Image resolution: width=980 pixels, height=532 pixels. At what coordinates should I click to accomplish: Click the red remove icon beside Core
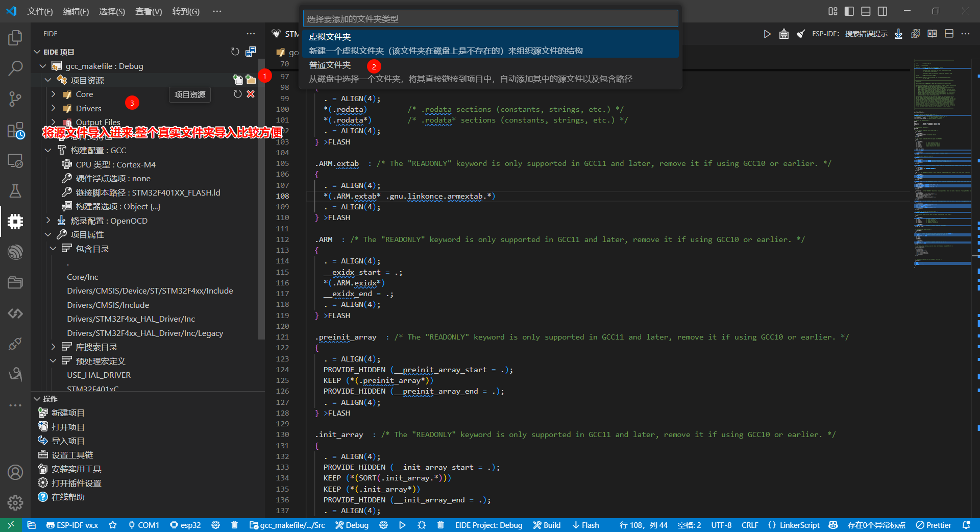coord(251,94)
